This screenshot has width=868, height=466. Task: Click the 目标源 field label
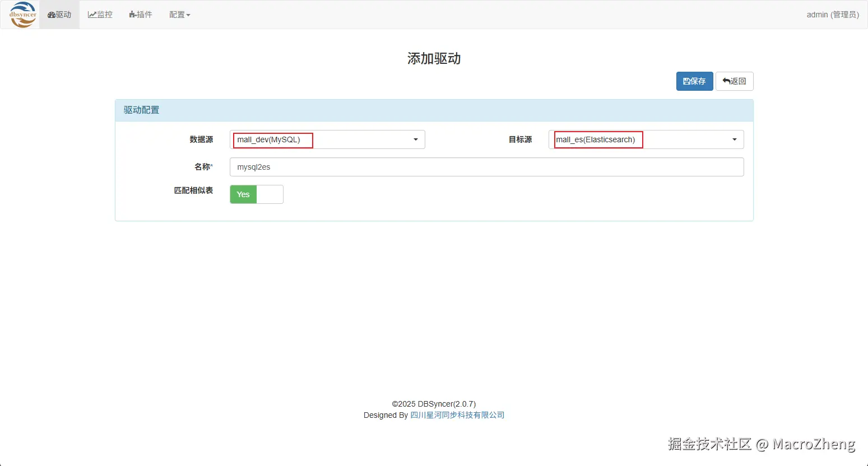click(x=520, y=139)
